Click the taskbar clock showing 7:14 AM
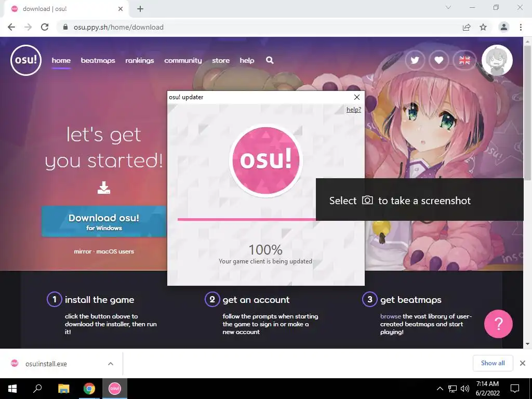Image resolution: width=532 pixels, height=399 pixels. (x=487, y=389)
